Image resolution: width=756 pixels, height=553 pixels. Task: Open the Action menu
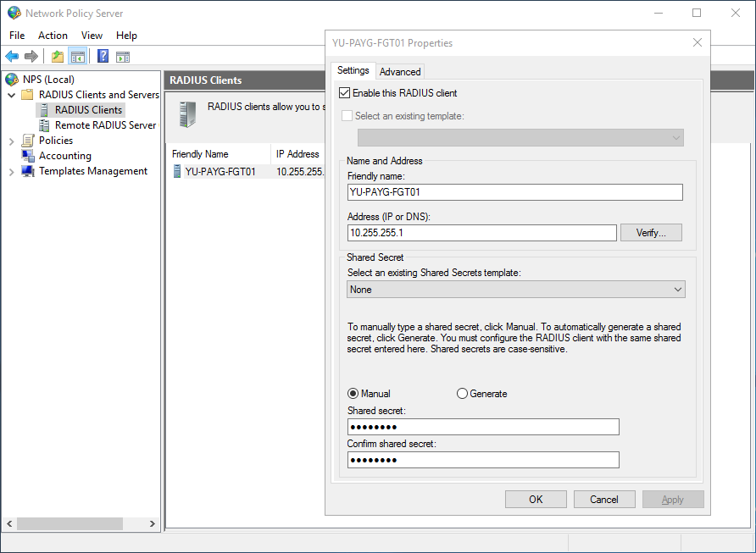(53, 36)
